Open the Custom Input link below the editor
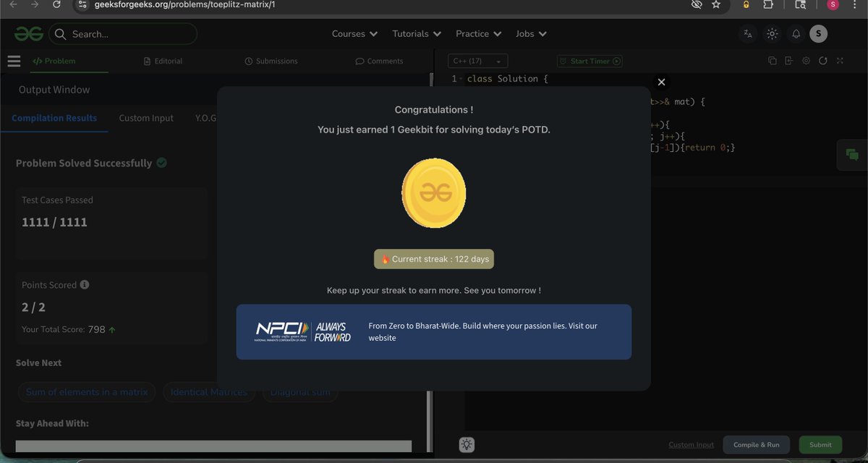 pos(691,445)
